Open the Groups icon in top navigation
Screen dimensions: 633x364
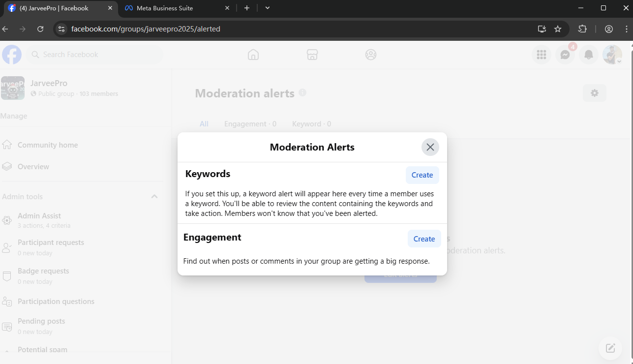pos(371,55)
